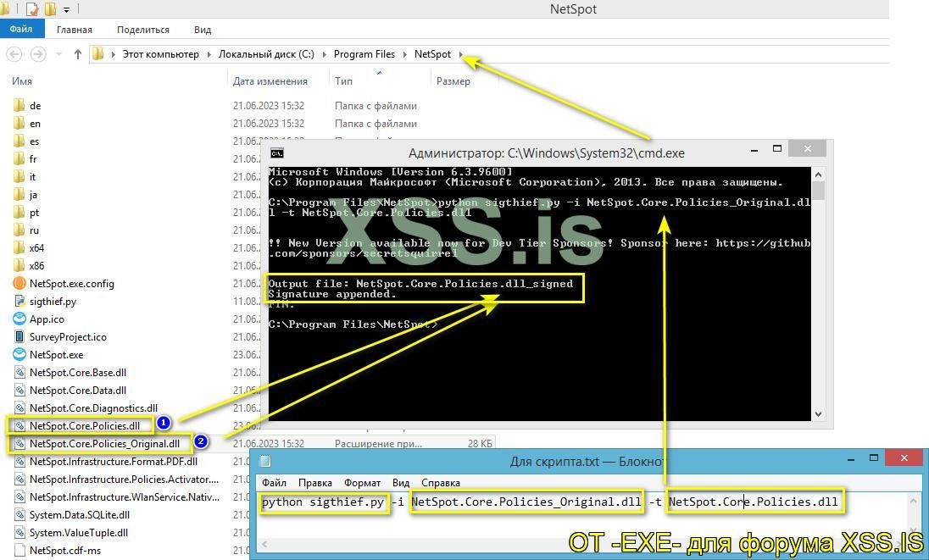The height and width of the screenshot is (560, 929).
Task: Click Локальный диск (C:) breadcrumb
Action: click(266, 54)
